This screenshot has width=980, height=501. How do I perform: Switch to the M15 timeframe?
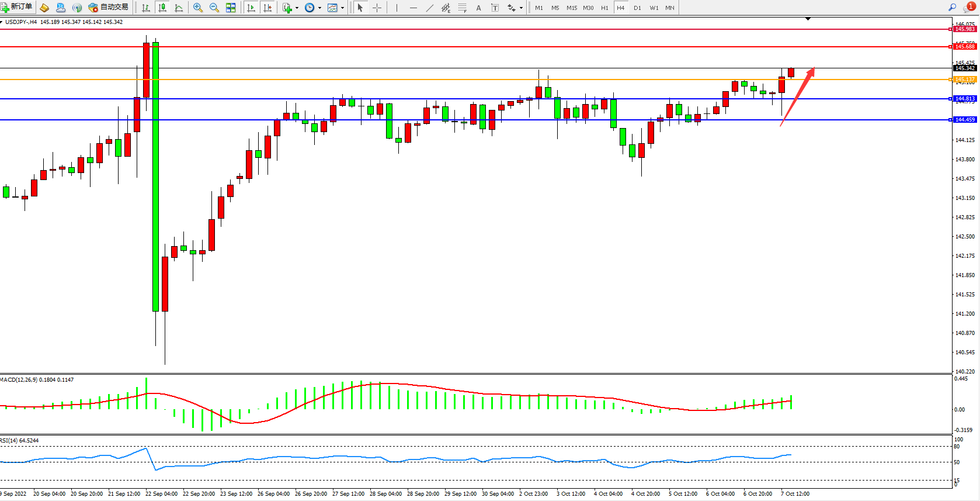[x=571, y=8]
